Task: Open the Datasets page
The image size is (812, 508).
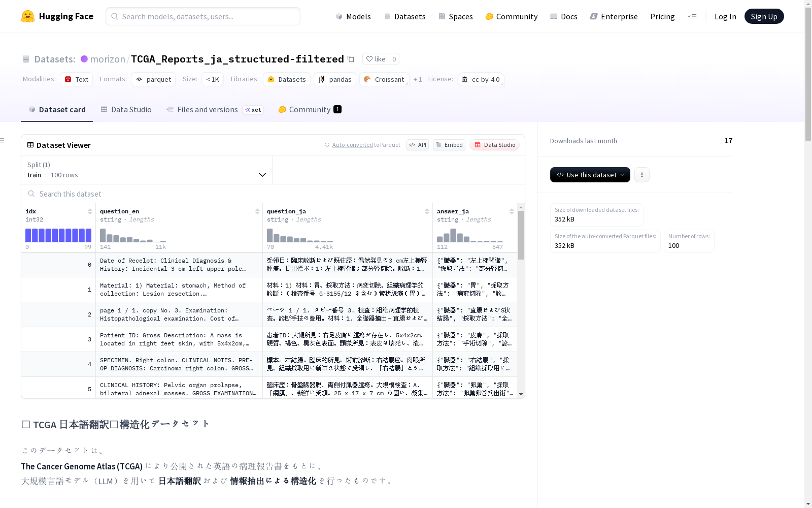Action: click(404, 16)
